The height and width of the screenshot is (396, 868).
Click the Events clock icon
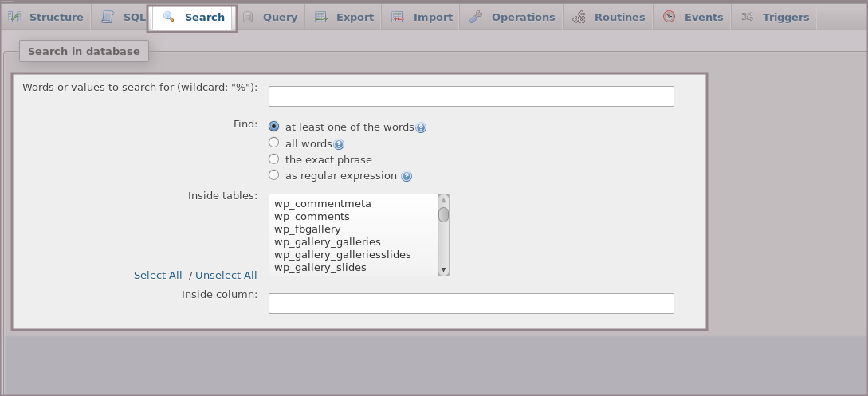(x=669, y=17)
